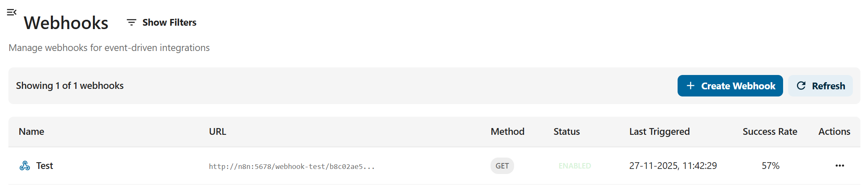Collapse the sidebar menu icon
The height and width of the screenshot is (190, 868).
click(11, 12)
